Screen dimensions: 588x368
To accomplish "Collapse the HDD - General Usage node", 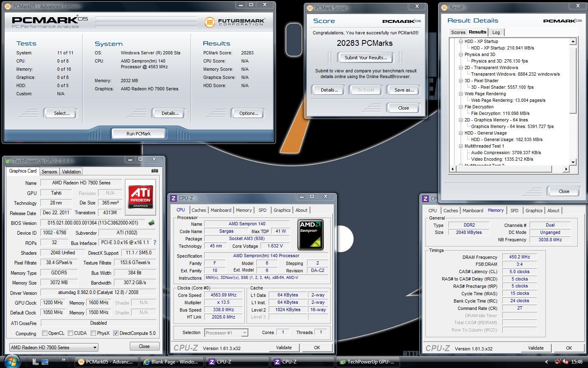I will click(x=461, y=133).
